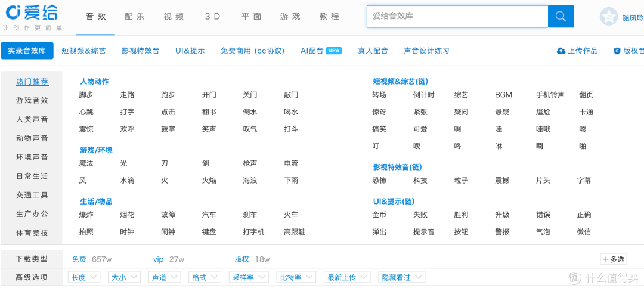Open the 教程 top tab
Viewport: 644px width, 291px height.
[x=329, y=17]
